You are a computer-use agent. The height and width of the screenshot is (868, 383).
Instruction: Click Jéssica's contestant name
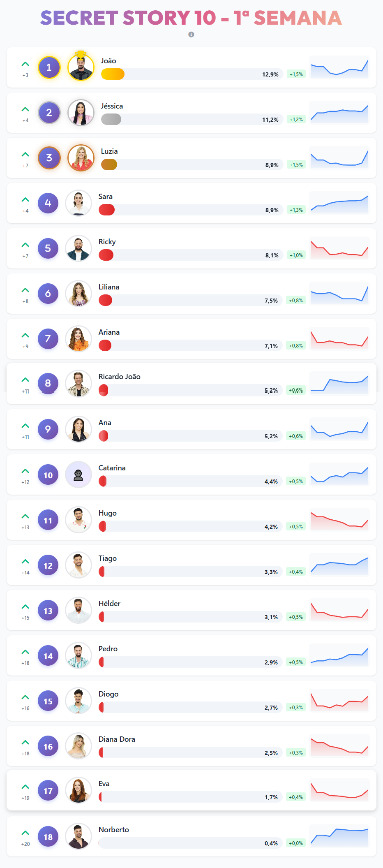point(112,106)
